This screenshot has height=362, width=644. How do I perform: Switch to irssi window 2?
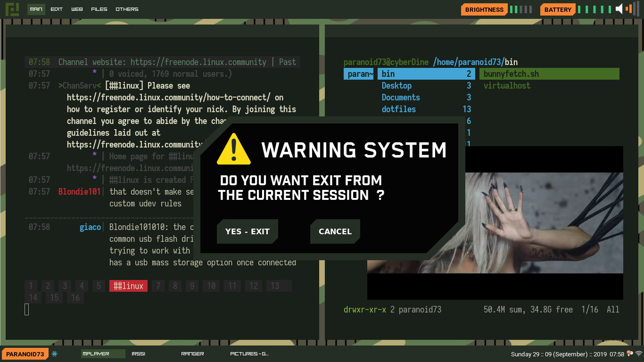(x=48, y=286)
